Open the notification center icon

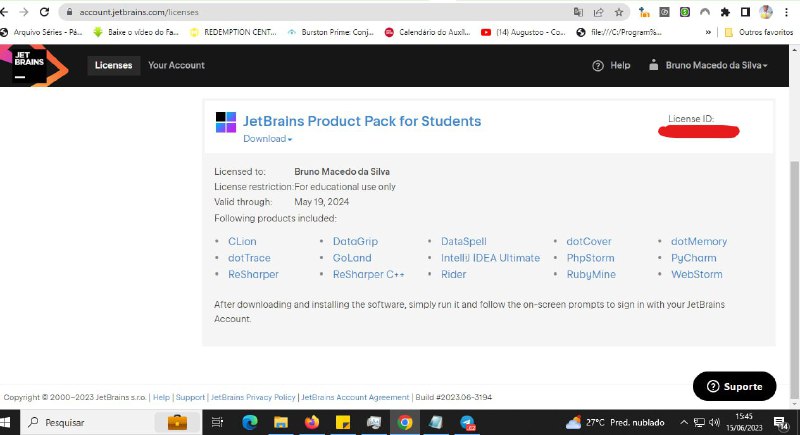tap(780, 422)
